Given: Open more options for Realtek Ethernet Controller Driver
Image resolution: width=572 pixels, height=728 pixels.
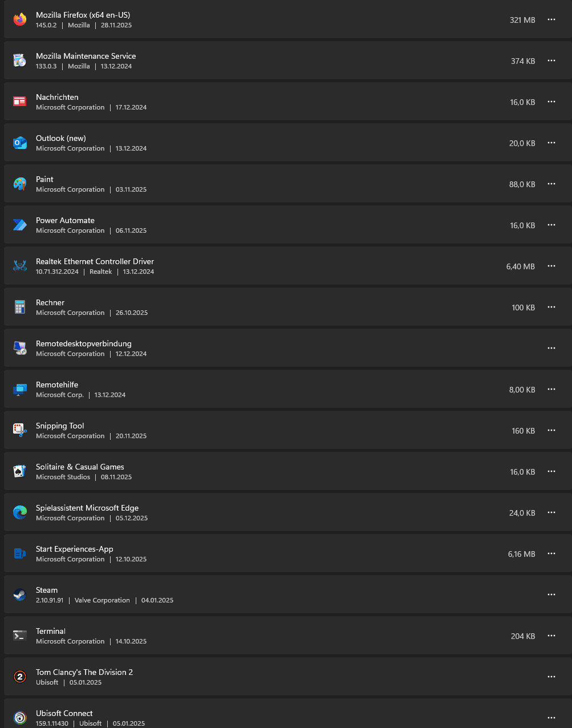Looking at the screenshot, I should point(551,266).
